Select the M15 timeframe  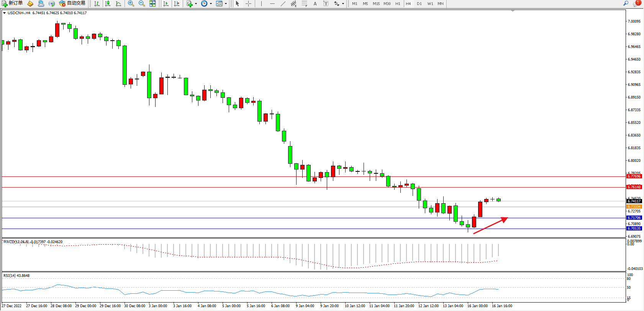pos(376,3)
